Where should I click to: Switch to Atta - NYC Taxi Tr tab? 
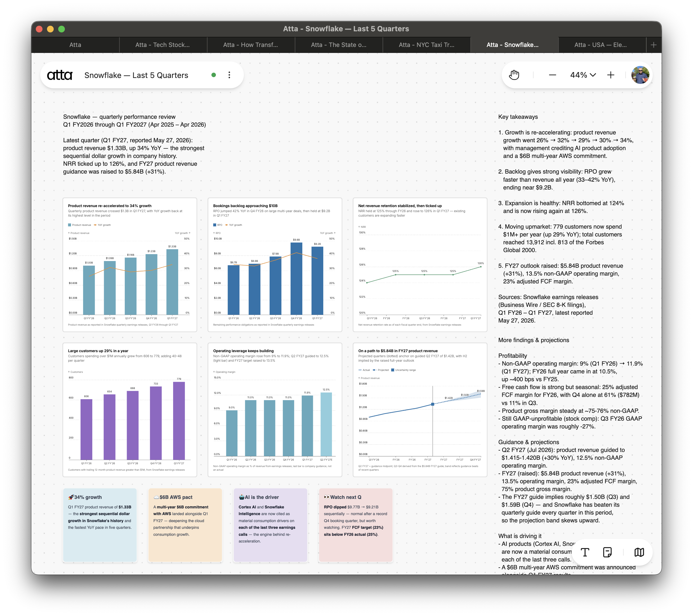click(x=426, y=45)
